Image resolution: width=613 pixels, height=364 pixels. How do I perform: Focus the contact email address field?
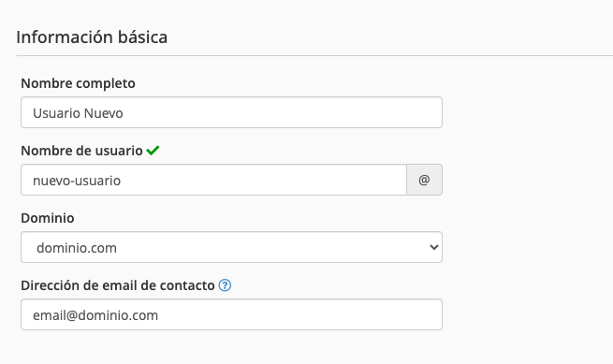pyautogui.click(x=231, y=314)
